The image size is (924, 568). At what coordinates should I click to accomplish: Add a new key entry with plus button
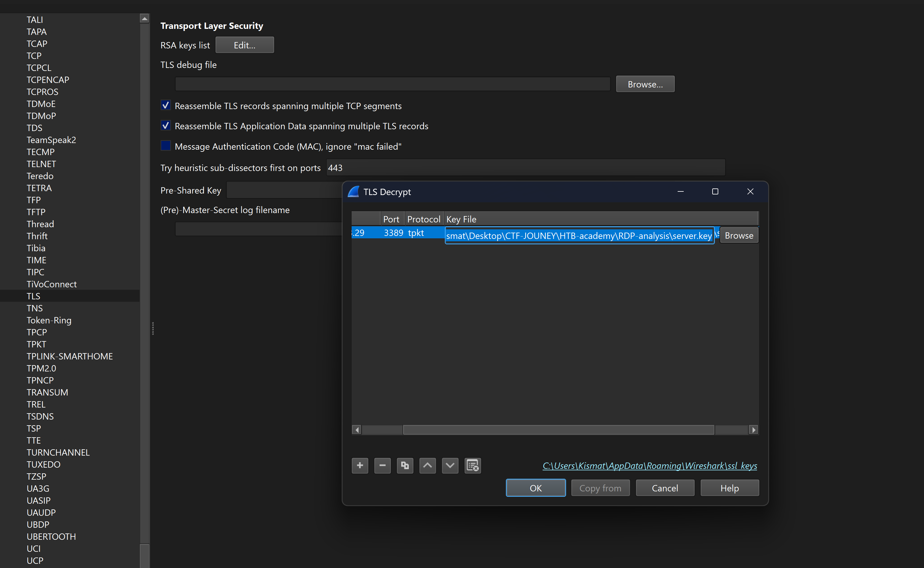tap(360, 466)
